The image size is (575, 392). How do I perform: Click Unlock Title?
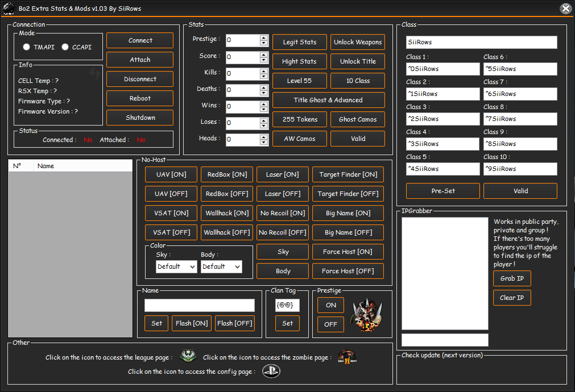pos(358,61)
